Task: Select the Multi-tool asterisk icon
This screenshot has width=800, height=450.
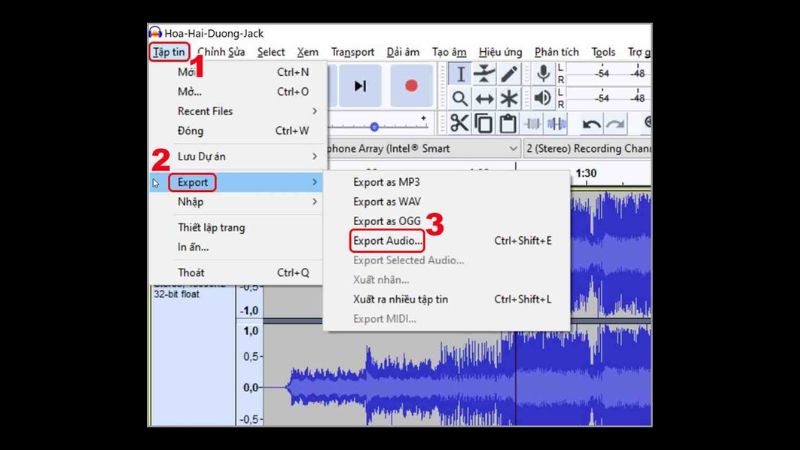Action: (509, 98)
